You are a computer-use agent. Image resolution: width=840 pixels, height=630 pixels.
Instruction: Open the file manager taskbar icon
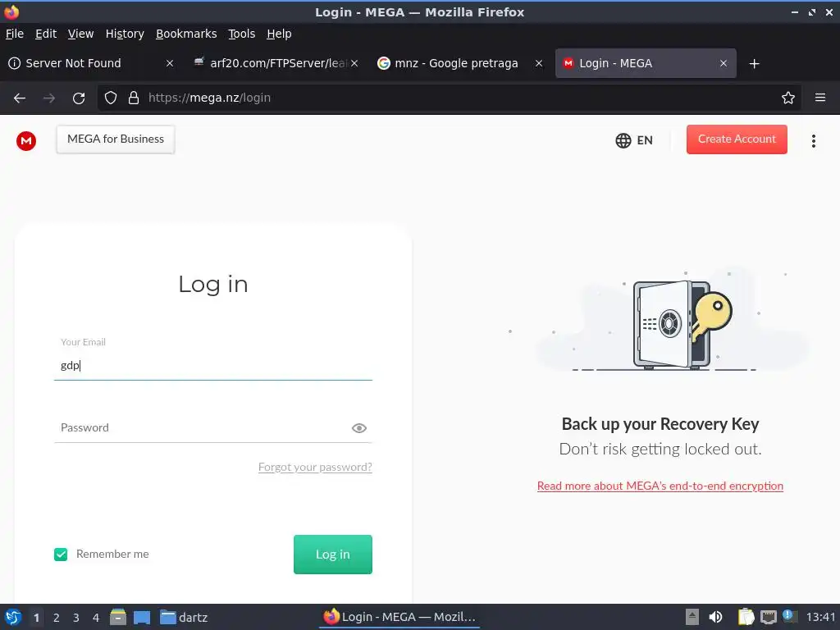coord(118,617)
